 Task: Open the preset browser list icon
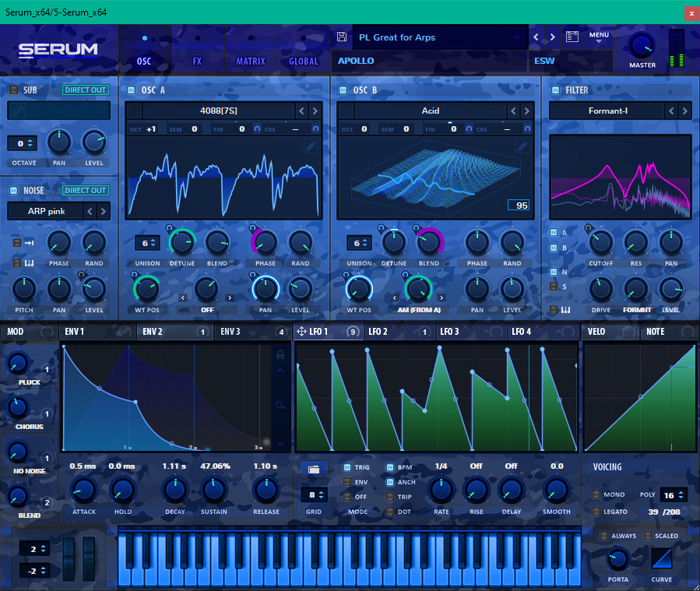click(572, 37)
